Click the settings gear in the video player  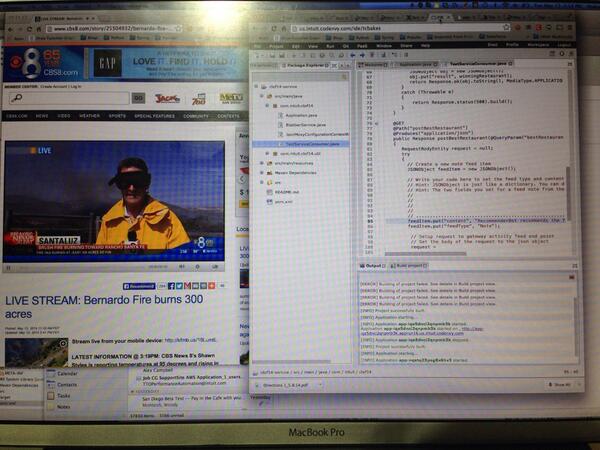tap(197, 267)
